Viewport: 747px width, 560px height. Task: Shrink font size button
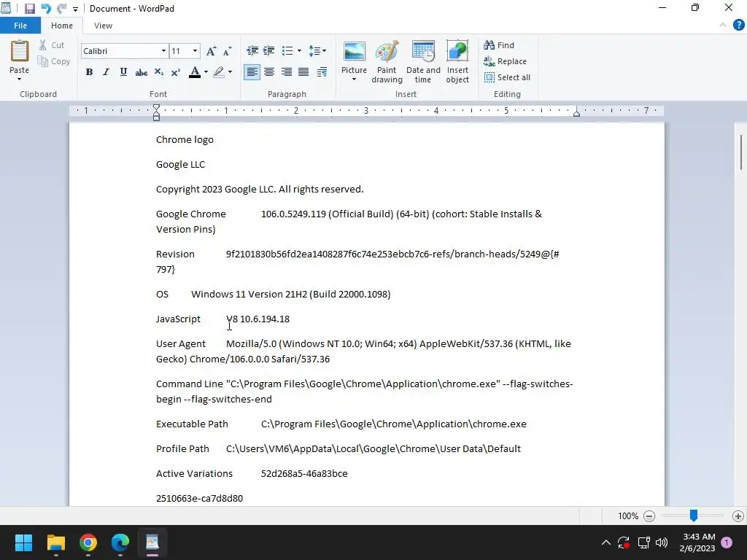[228, 51]
